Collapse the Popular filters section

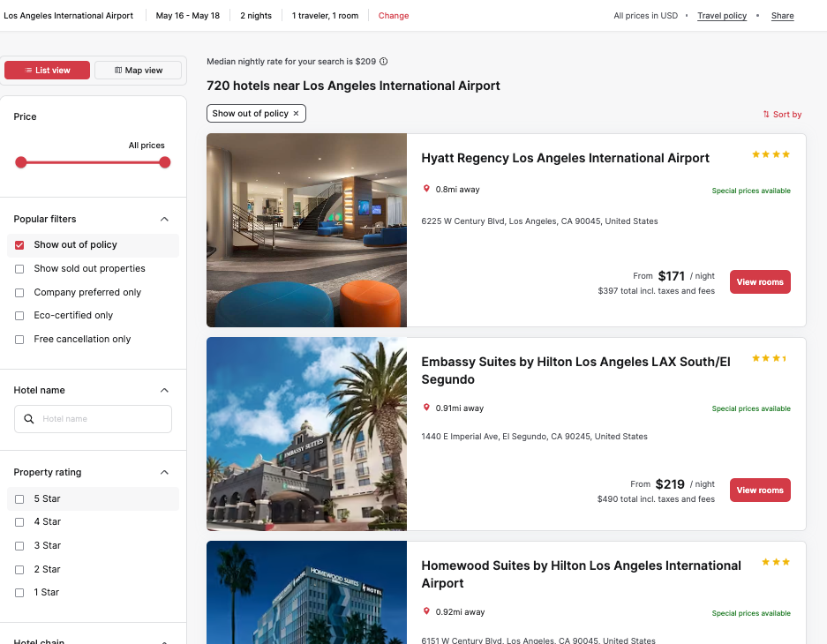tap(164, 219)
